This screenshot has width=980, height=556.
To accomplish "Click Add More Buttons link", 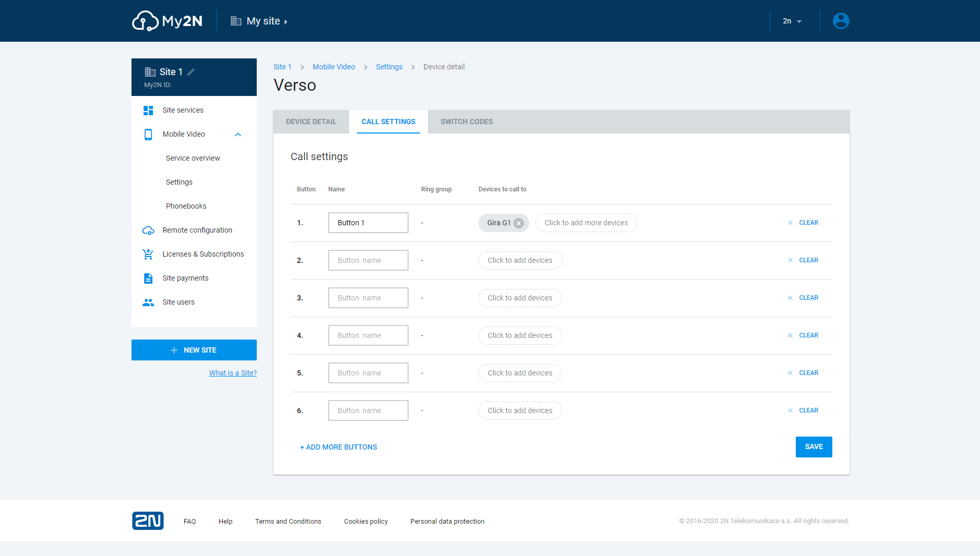I will click(x=338, y=448).
